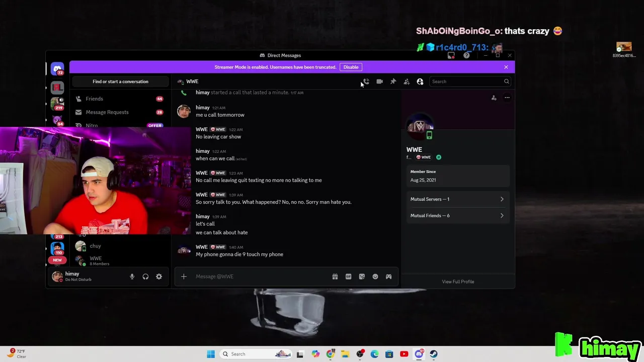Deafen audio with the headphones icon

(x=145, y=277)
